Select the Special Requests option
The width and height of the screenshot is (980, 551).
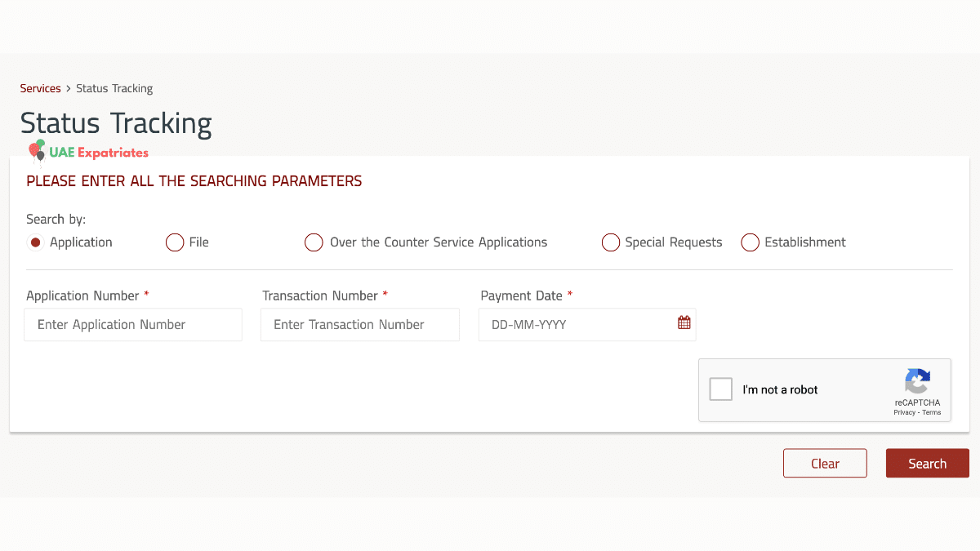610,242
